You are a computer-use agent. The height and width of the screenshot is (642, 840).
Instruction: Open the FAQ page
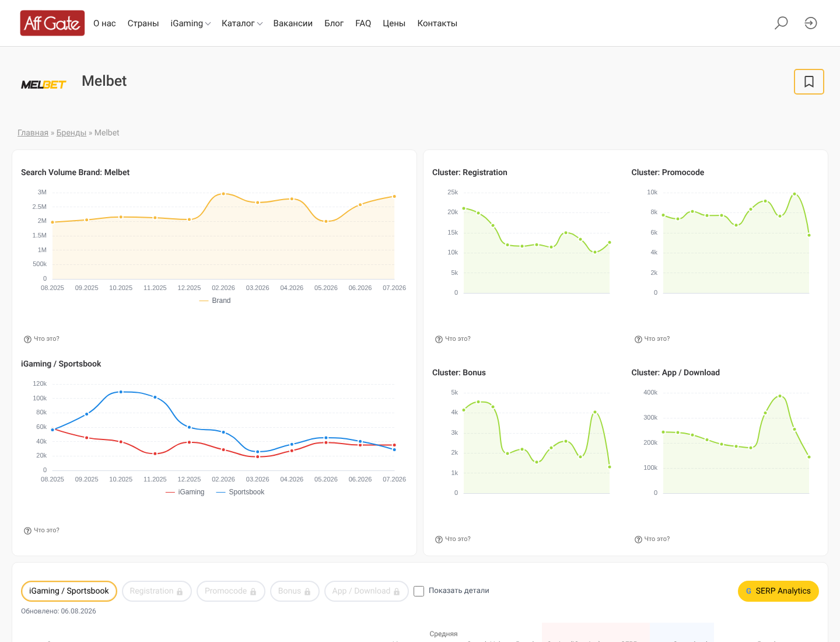[363, 23]
